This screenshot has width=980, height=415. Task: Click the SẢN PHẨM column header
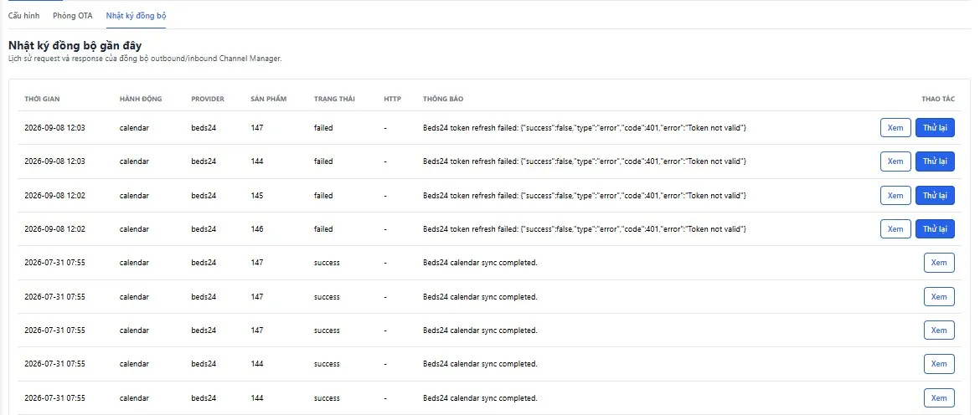pos(269,100)
